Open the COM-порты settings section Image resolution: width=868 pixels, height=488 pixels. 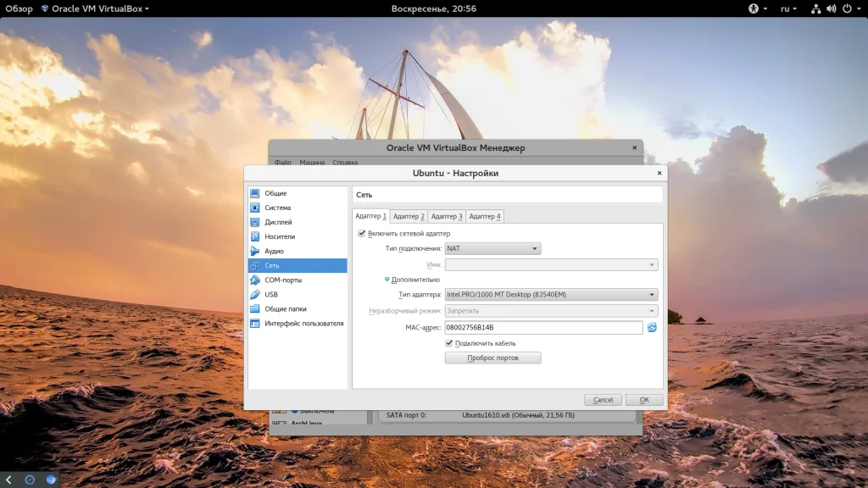282,280
